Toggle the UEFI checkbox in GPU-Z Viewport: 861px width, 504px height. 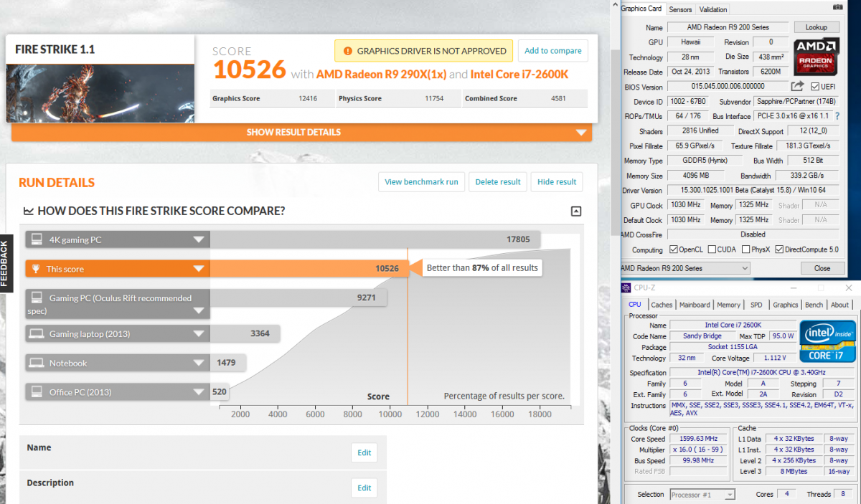click(x=814, y=87)
